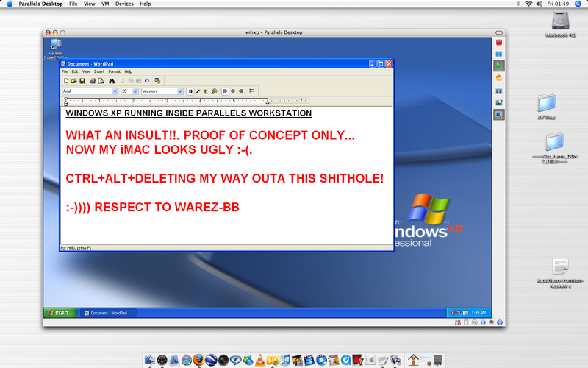Toggle Bold formatting in WordPad

[190, 91]
